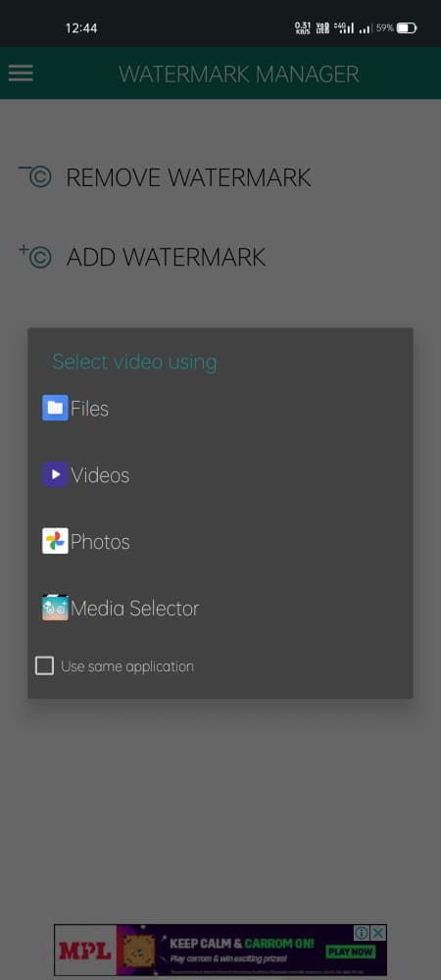Select the REMOVE WATERMARK option
This screenshot has height=980, width=441.
point(188,177)
